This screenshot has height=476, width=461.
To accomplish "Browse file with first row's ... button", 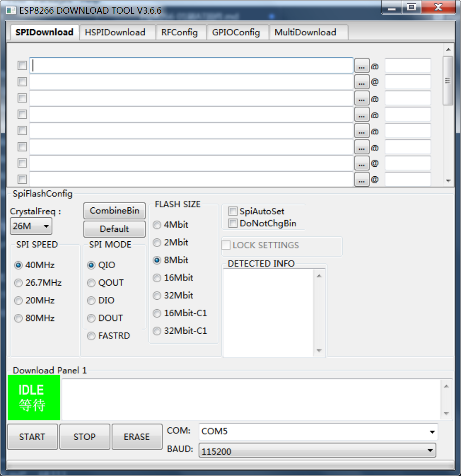I will pyautogui.click(x=362, y=66).
